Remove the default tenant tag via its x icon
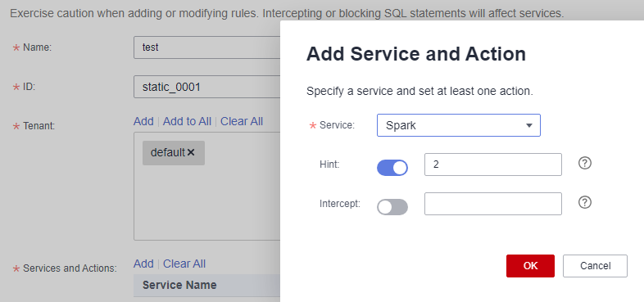 [x=191, y=153]
